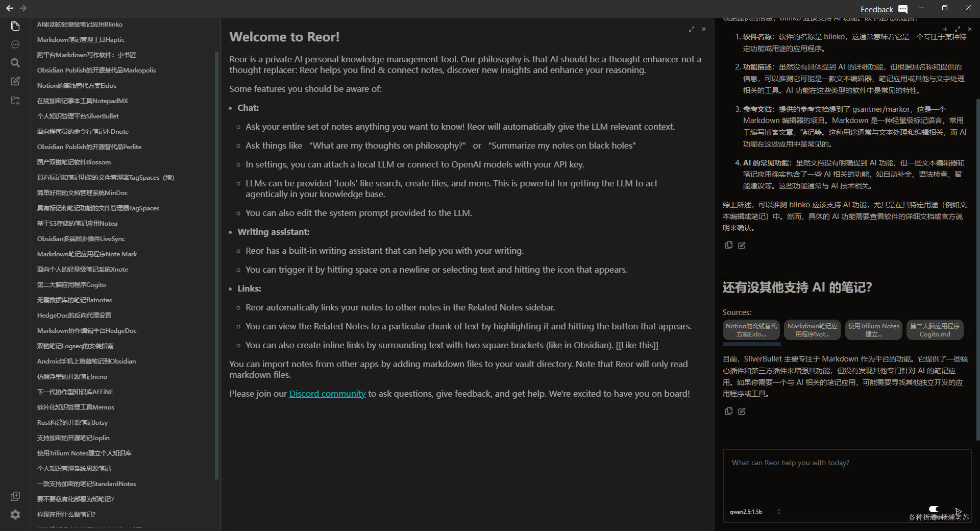Viewport: 980px width, 531px height.
Task: Create a new note with pencil icon
Action: click(15, 81)
